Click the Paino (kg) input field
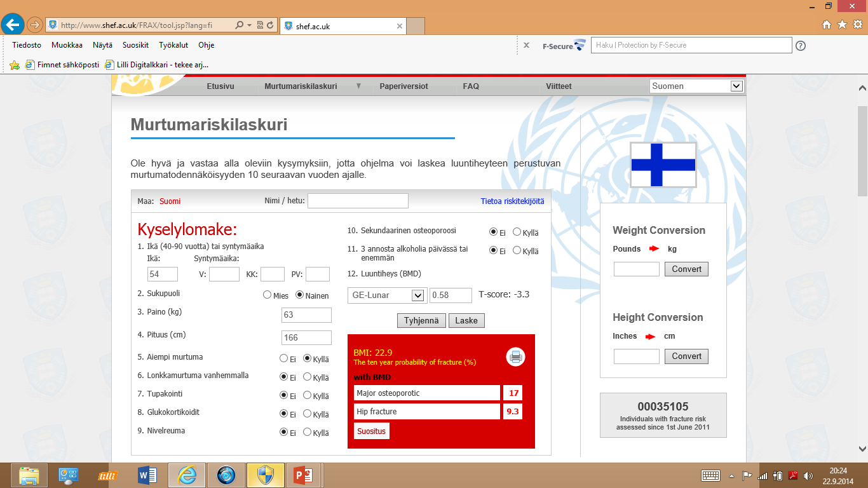Image resolution: width=868 pixels, height=488 pixels. (x=306, y=315)
